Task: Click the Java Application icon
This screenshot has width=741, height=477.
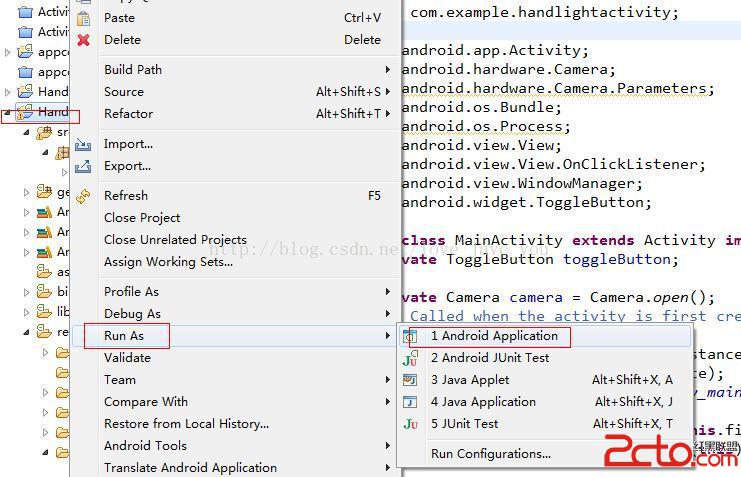Action: click(410, 402)
